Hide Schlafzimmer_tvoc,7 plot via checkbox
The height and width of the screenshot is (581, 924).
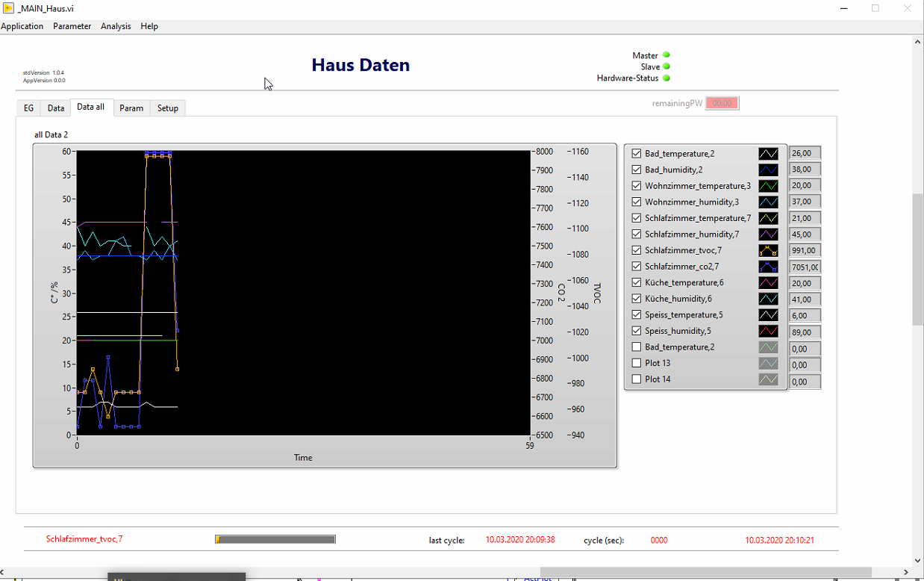637,250
